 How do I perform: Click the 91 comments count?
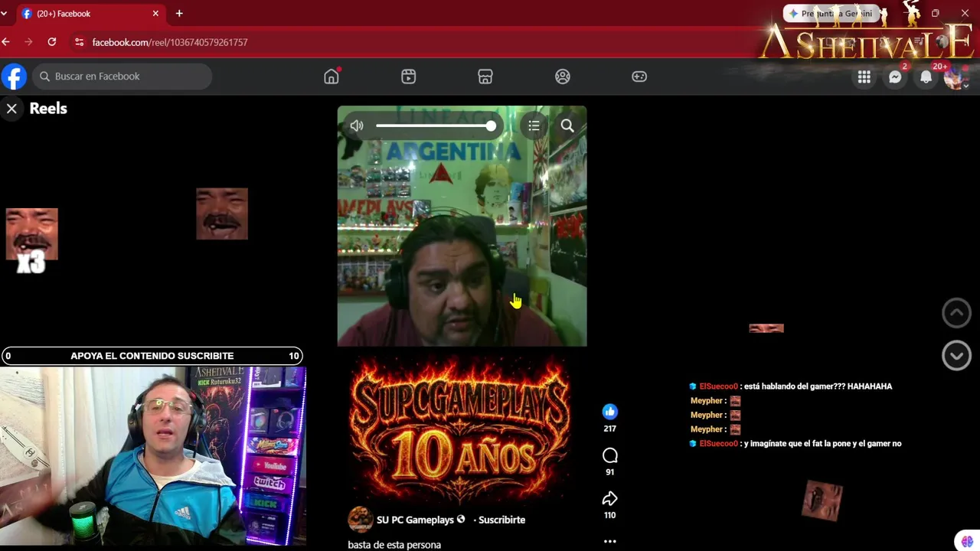(x=609, y=472)
